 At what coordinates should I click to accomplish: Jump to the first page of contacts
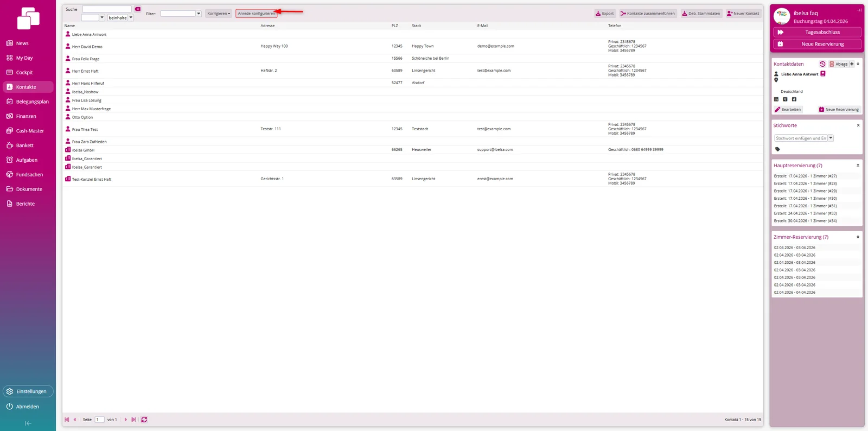67,420
